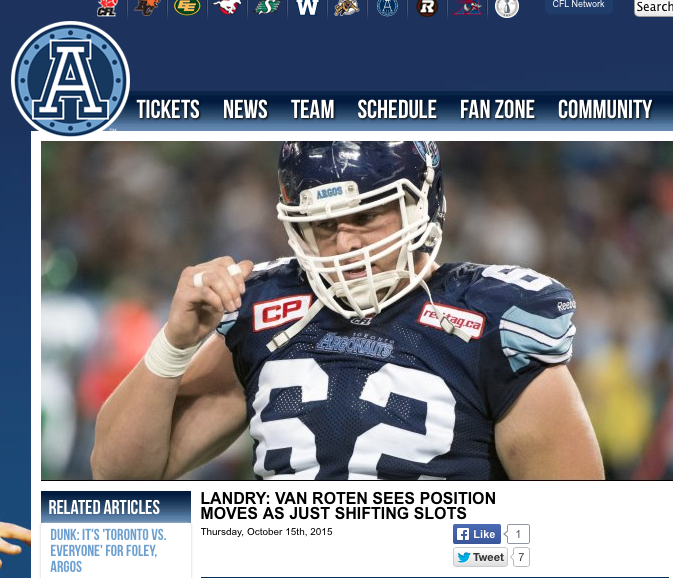673x578 pixels.
Task: Select the Edmonton Eskimos EE logo
Action: tap(187, 7)
